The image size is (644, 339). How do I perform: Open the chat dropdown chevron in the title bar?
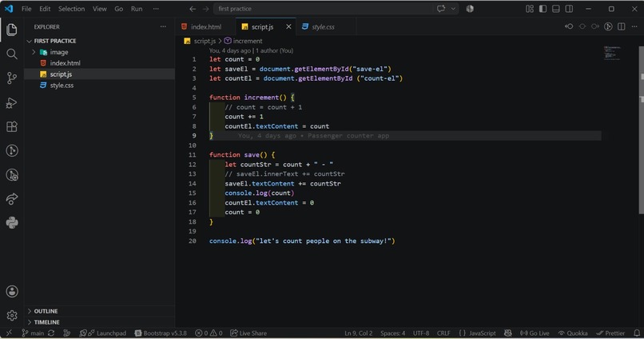click(x=453, y=9)
